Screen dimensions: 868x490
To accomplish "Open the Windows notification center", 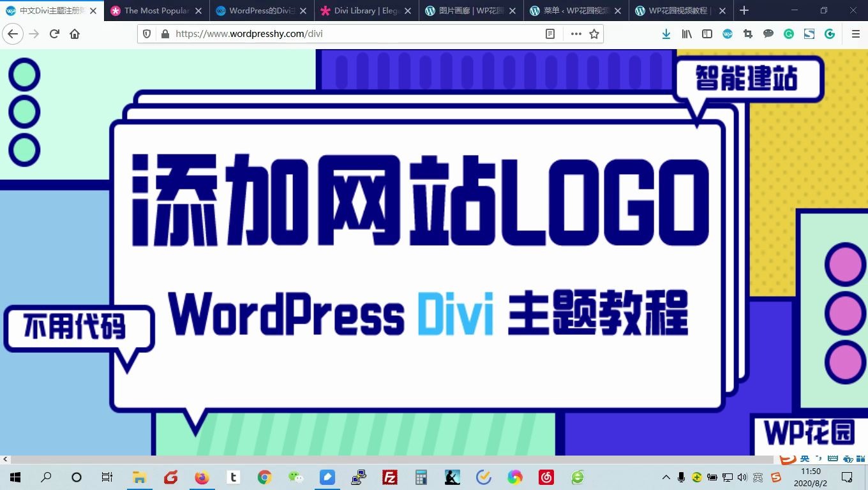I will tap(847, 477).
